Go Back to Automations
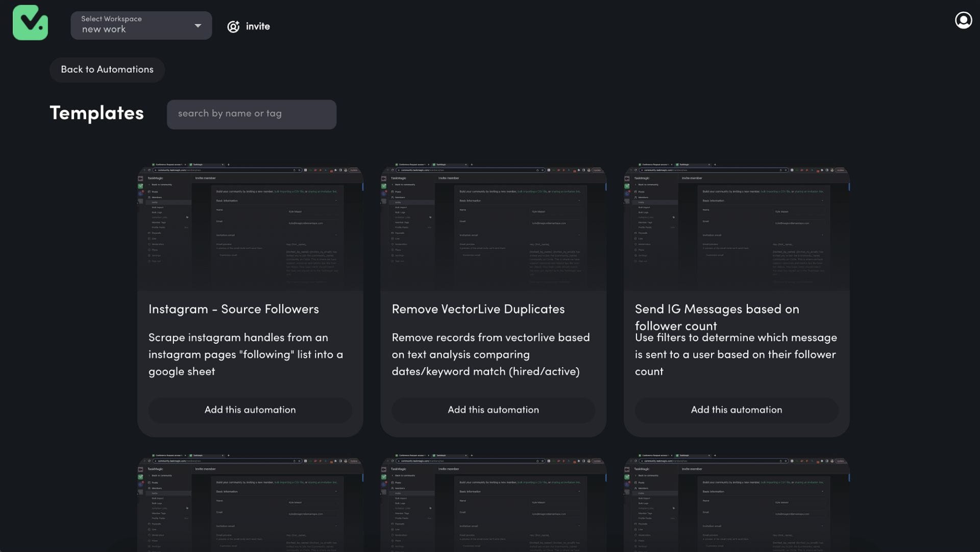The width and height of the screenshot is (980, 552). click(107, 69)
